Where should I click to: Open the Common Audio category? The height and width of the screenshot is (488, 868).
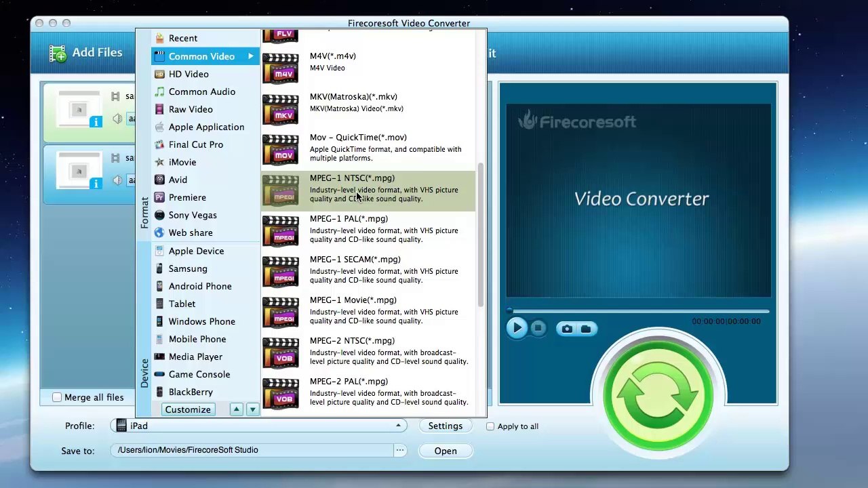point(202,91)
